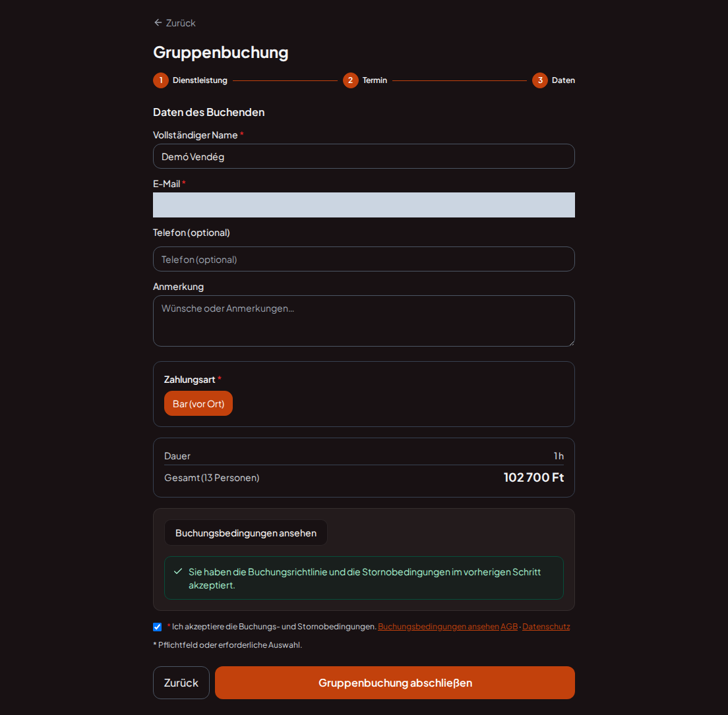Image resolution: width=728 pixels, height=715 pixels.
Task: Open Buchungsbedingungen ansehen button
Action: (245, 532)
